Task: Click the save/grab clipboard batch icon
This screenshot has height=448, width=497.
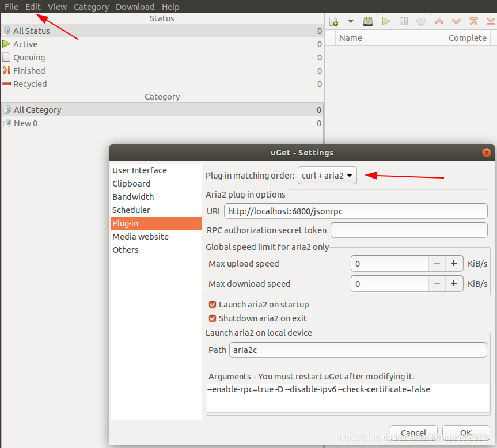Action: pyautogui.click(x=367, y=21)
